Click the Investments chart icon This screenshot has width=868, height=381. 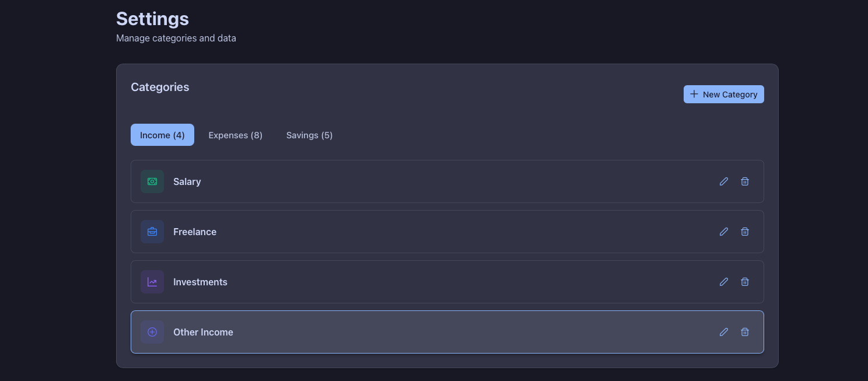[152, 282]
